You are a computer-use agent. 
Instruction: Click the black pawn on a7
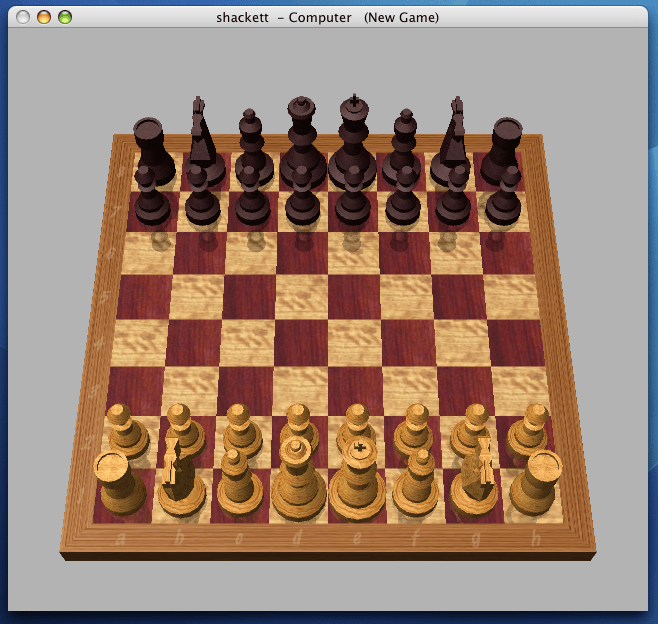[151, 196]
